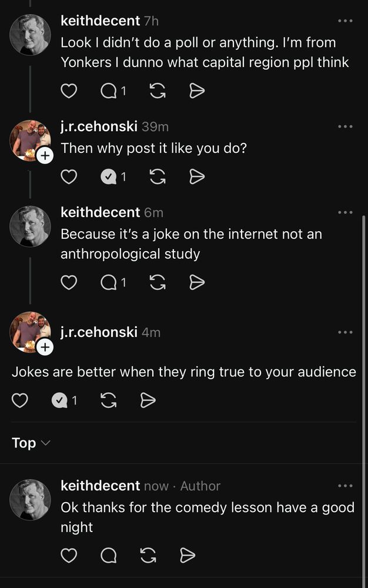
Task: Share keithdecent's joke reply via direct message
Action: [x=196, y=282]
